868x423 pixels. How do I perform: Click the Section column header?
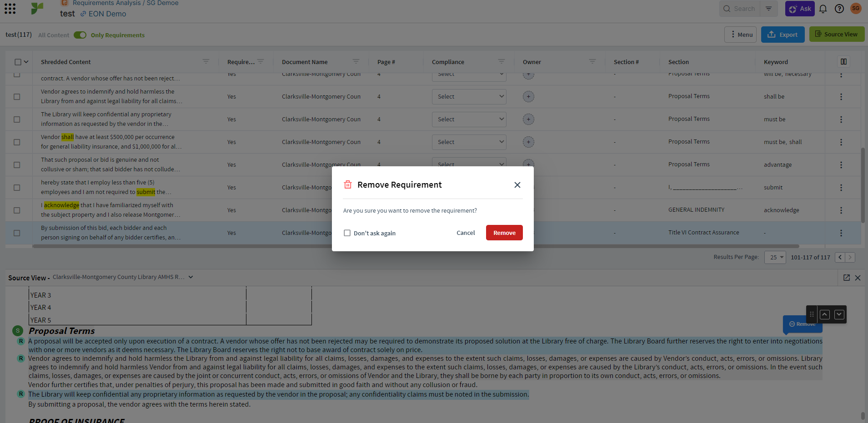tap(678, 62)
